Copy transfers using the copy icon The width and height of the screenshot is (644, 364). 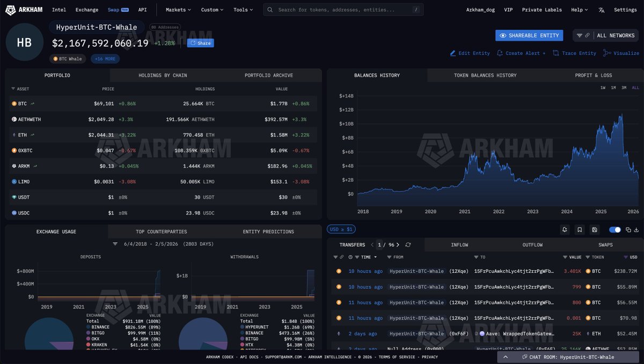[628, 230]
